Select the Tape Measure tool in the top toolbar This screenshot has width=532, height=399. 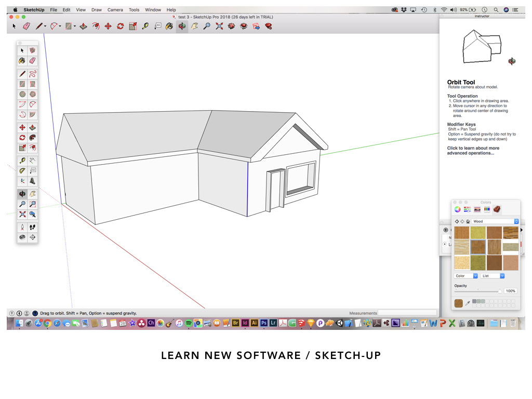[145, 26]
